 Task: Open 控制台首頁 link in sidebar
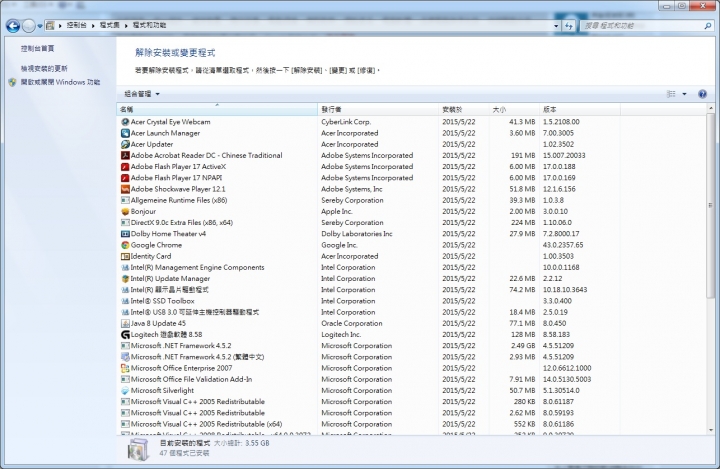[37, 48]
